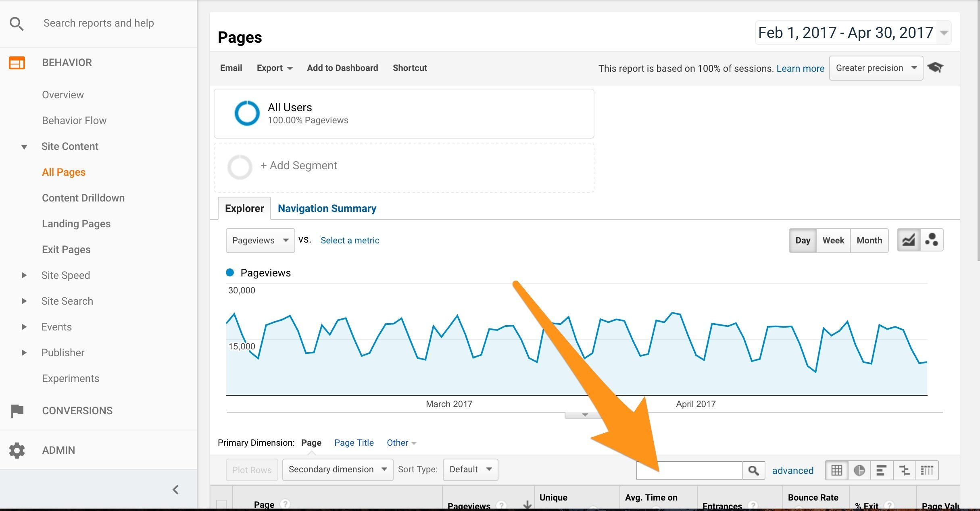
Task: Click the advanced filter link
Action: pyautogui.click(x=792, y=470)
